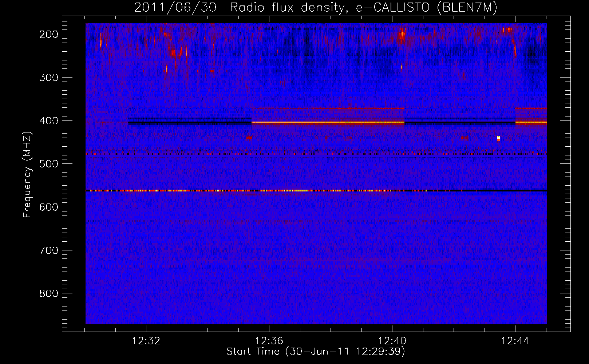Click the 200 frequency tick label
This screenshot has width=589, height=364.
tap(49, 34)
